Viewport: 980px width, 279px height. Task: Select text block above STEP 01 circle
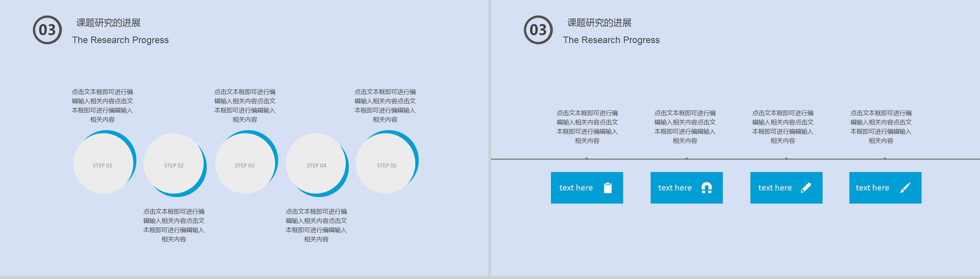[103, 105]
